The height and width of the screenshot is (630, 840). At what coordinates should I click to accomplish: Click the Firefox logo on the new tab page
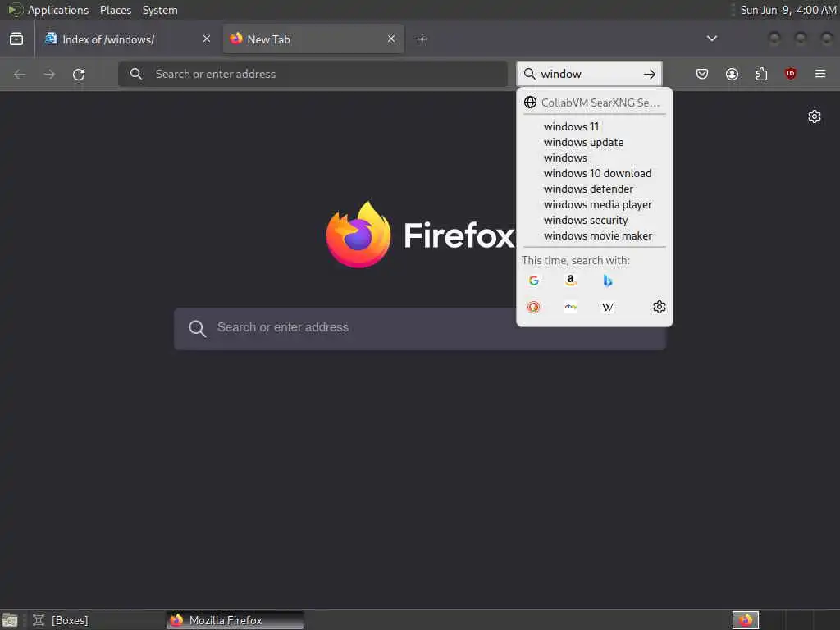358,235
